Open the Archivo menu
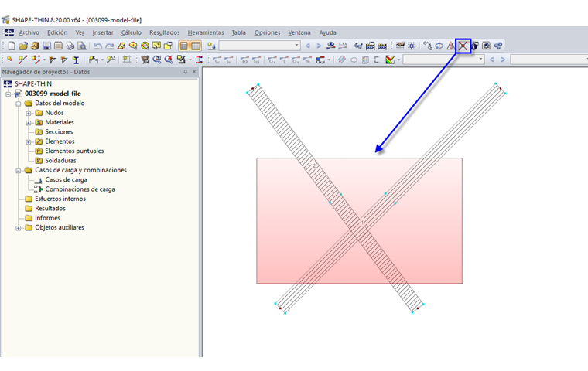The width and height of the screenshot is (588, 371). (29, 32)
